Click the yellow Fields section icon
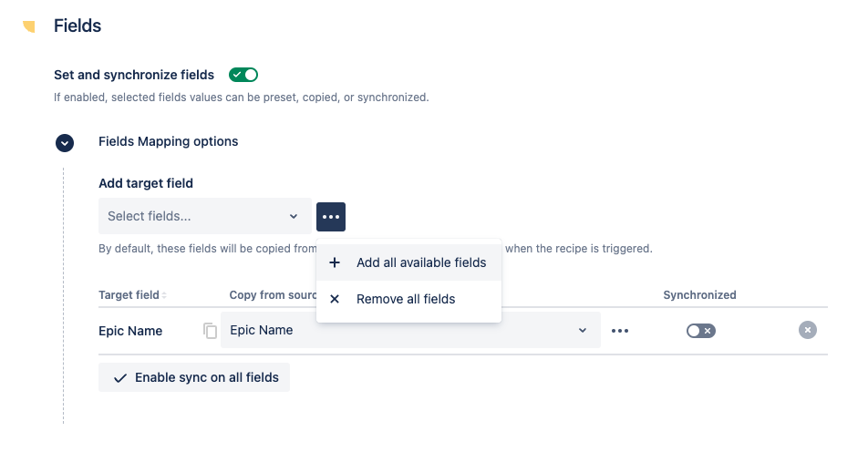The image size is (868, 452). (x=29, y=26)
